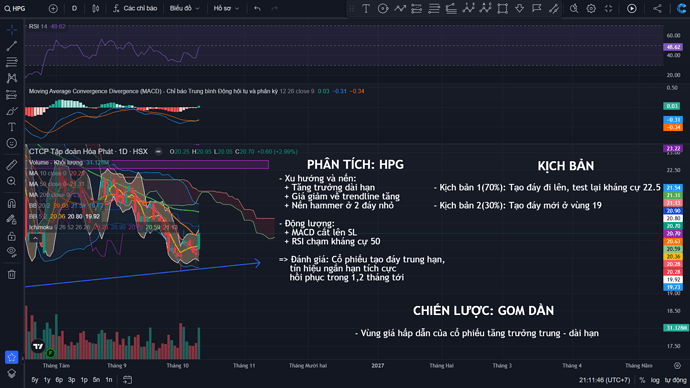Change the candlestick chart type

[x=95, y=8]
